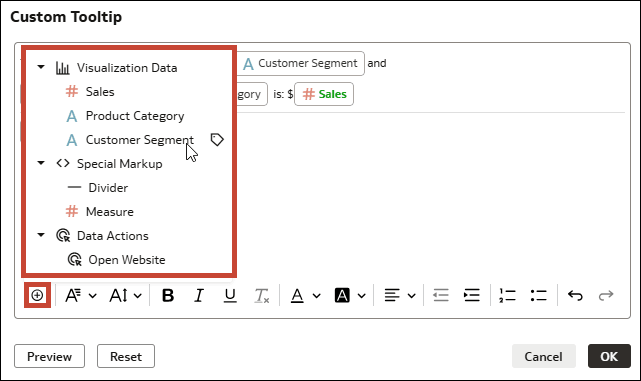Screen dimensions: 641x381
Task: Toggle underline formatting
Action: point(230,295)
